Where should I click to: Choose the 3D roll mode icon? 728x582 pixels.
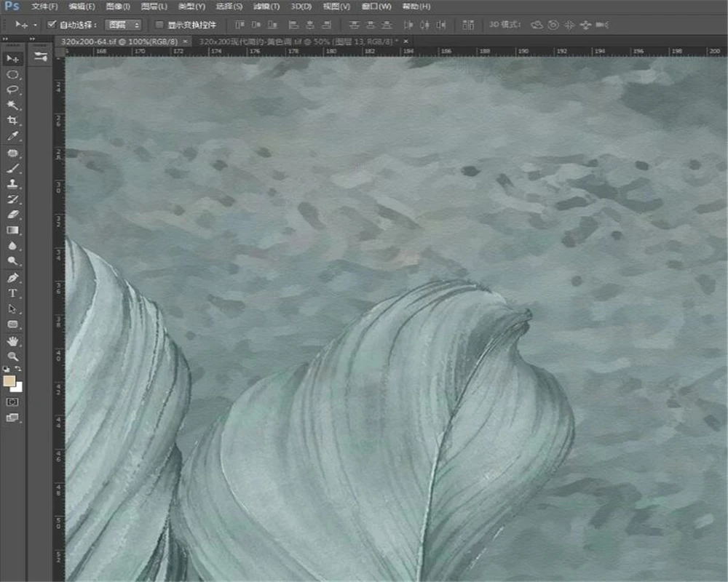pos(553,25)
